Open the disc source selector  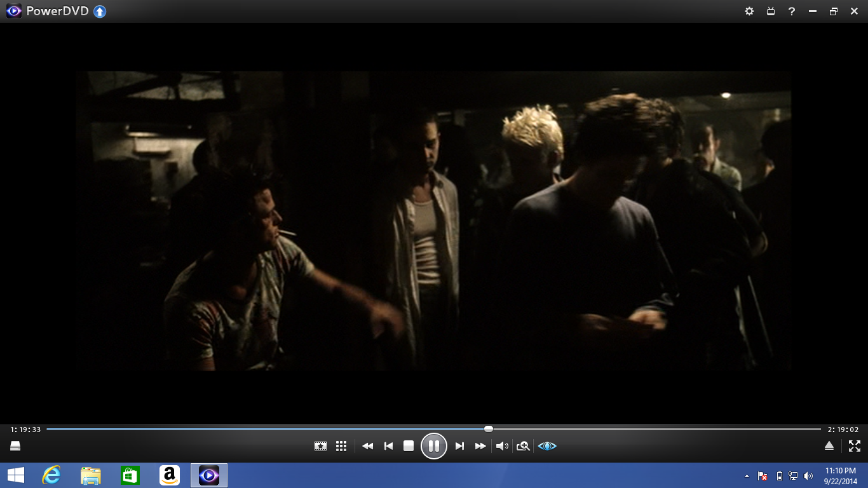(x=15, y=446)
